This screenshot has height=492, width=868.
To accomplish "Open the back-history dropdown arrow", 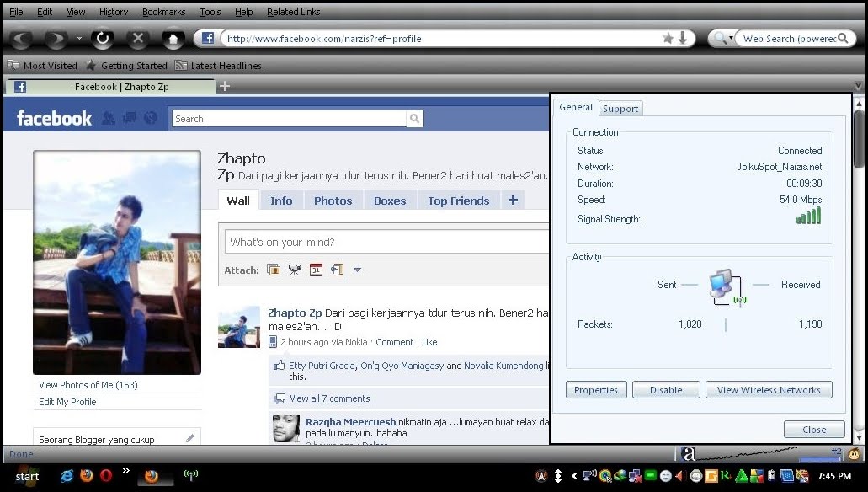I will (x=79, y=38).
